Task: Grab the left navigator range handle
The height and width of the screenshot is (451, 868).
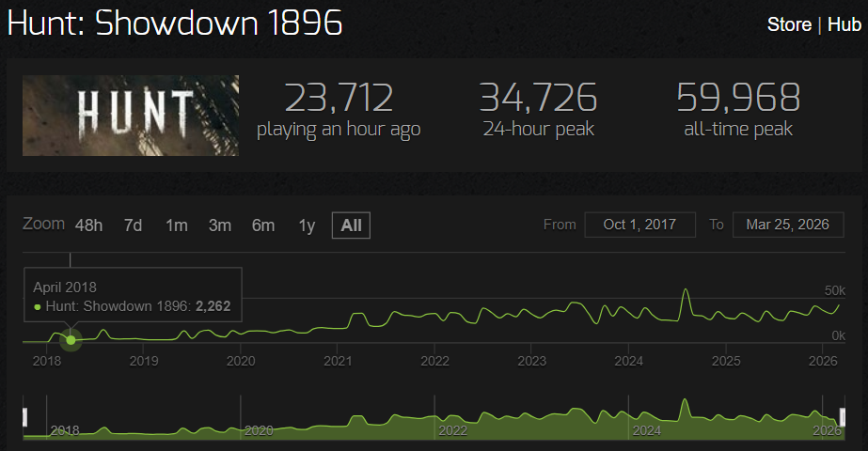Action: click(24, 417)
